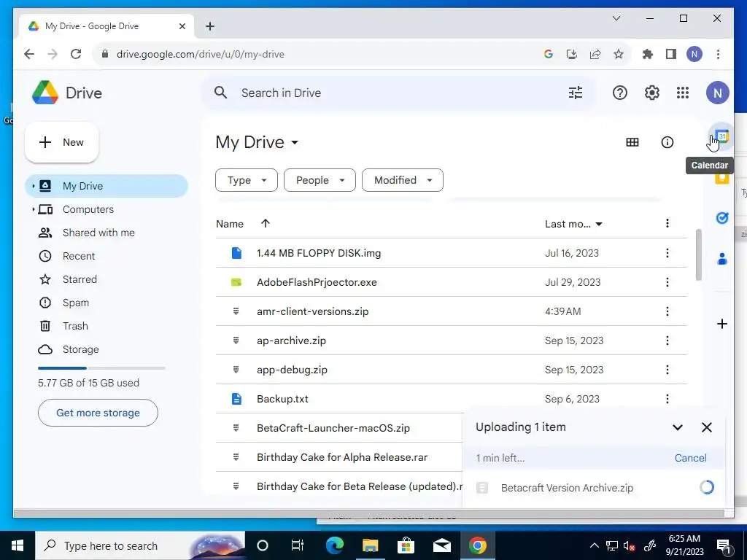Open the Chrome three-dot menu
The width and height of the screenshot is (747, 560).
(718, 54)
